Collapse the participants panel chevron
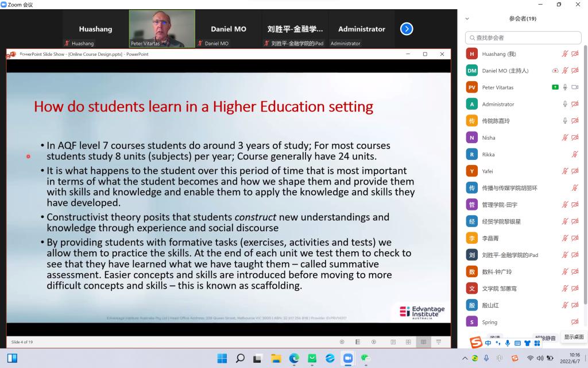The width and height of the screenshot is (588, 368). coord(467,18)
